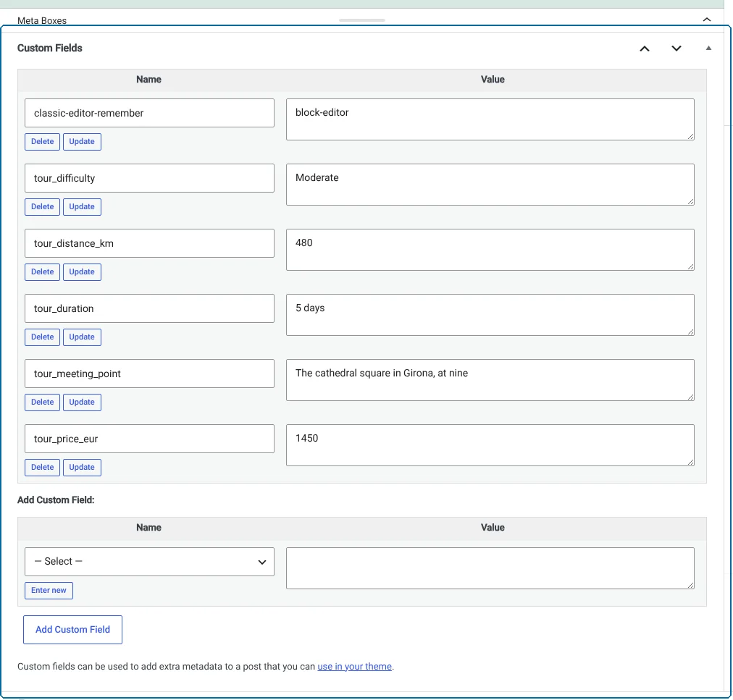Image resolution: width=733 pixels, height=700 pixels.
Task: Delete the tour_duration field
Action: [43, 337]
